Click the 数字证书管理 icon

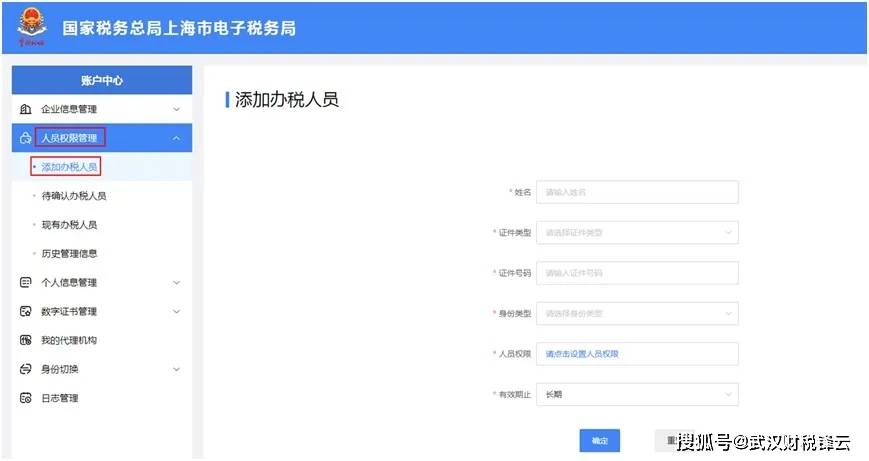point(25,311)
